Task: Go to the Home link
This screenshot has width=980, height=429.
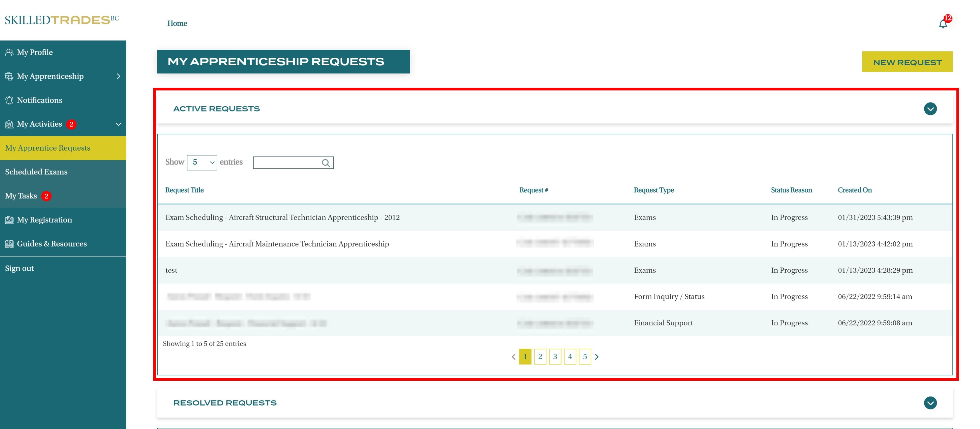Action: click(177, 23)
